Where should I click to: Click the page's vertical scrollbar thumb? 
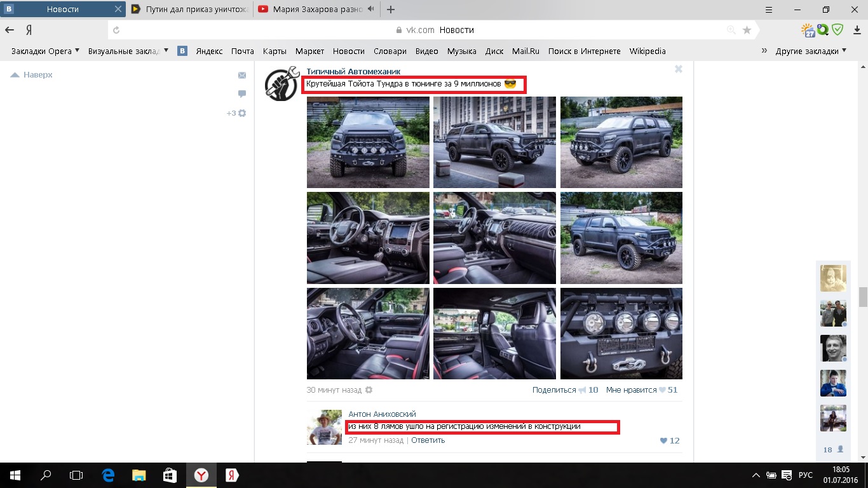[863, 296]
